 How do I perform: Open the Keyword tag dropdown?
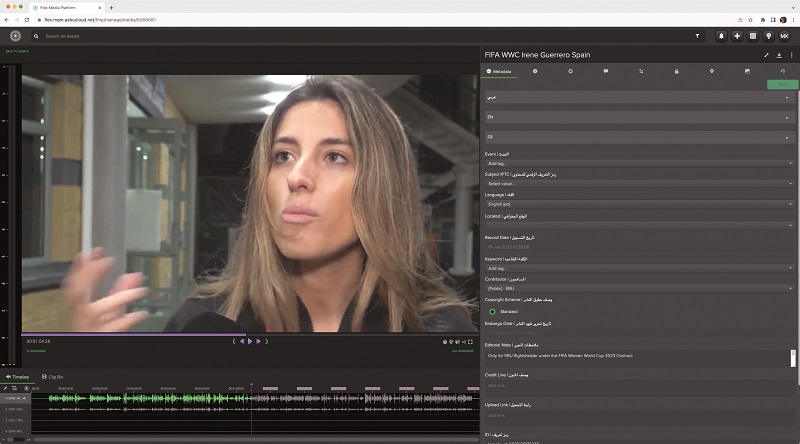pyautogui.click(x=639, y=268)
